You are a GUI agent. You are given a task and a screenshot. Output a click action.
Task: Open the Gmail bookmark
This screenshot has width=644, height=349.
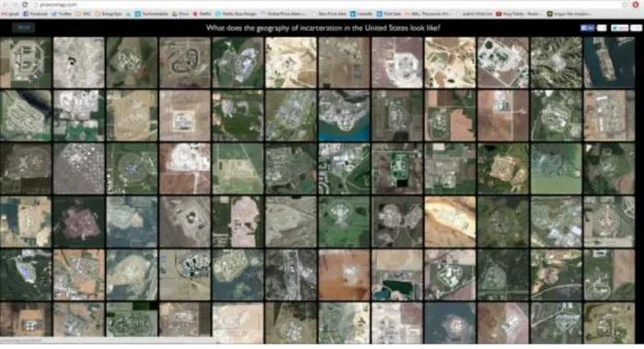pyautogui.click(x=11, y=14)
